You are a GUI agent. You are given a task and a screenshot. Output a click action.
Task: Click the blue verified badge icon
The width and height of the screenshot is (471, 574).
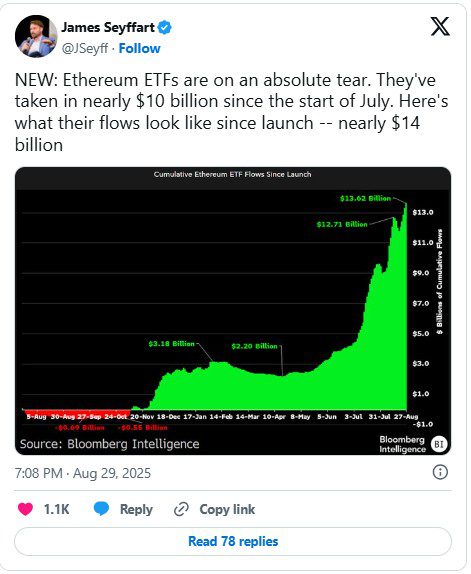click(165, 27)
